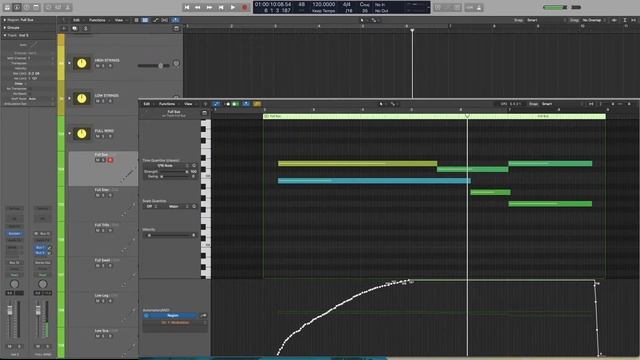Click the FULL WIND track icon

(82, 133)
